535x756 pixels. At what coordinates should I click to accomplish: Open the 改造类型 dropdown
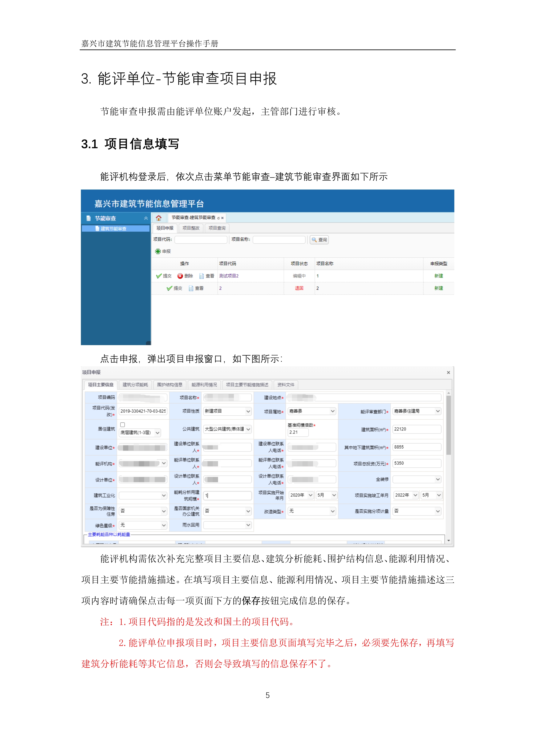(x=312, y=511)
